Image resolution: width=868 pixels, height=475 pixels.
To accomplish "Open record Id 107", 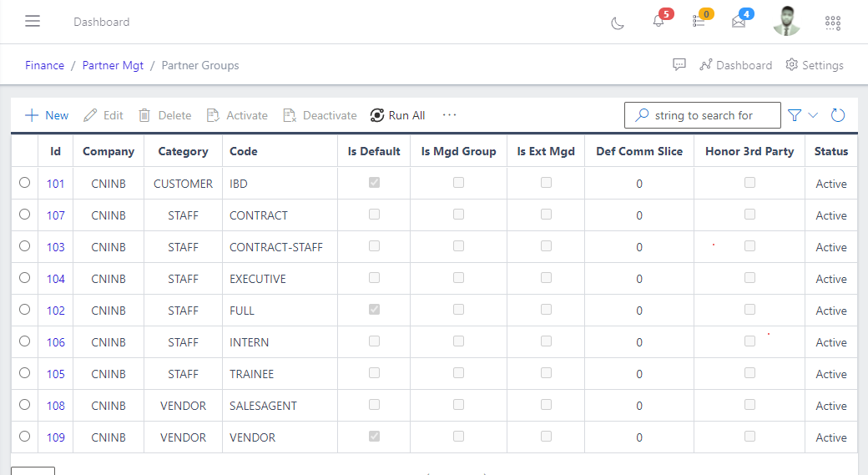I will (x=55, y=215).
